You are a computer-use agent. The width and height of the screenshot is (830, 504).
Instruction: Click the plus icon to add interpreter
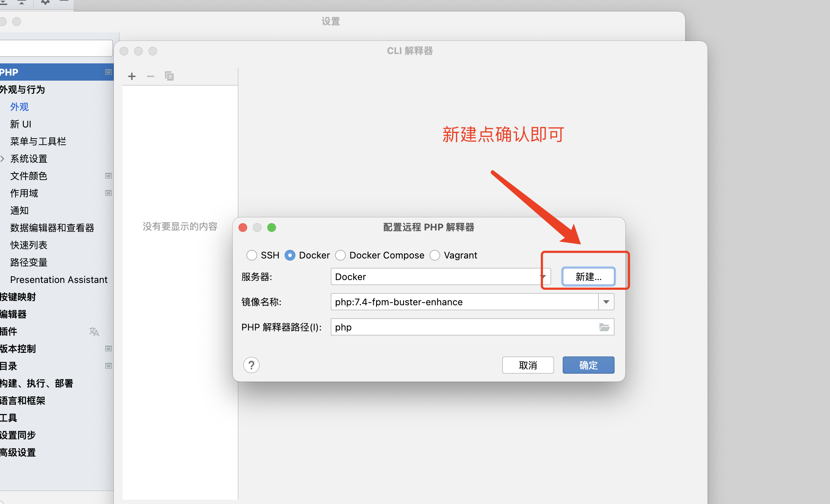(132, 76)
